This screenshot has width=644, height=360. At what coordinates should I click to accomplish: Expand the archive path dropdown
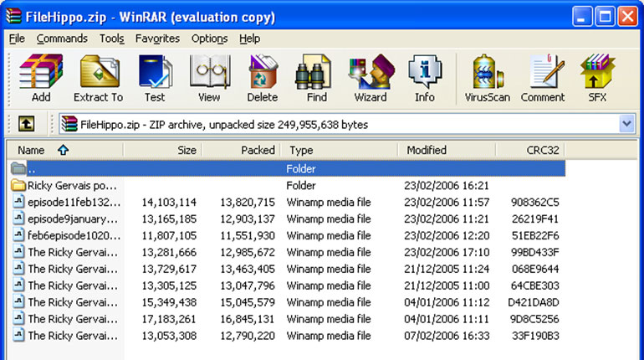click(626, 124)
